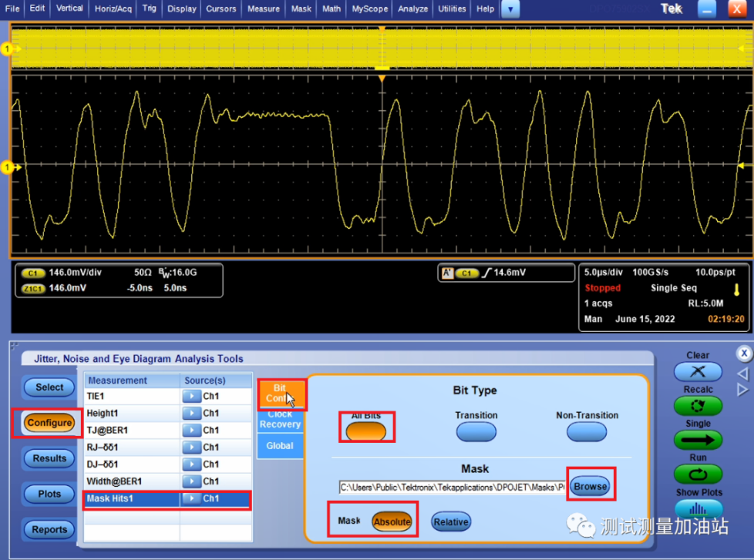Click the trigger position marker atop waveform
This screenshot has height=560, width=754.
coord(381,78)
